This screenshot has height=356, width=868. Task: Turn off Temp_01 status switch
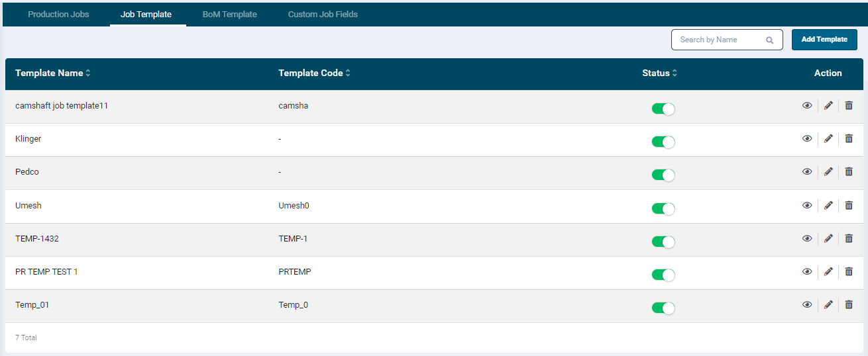click(x=663, y=308)
